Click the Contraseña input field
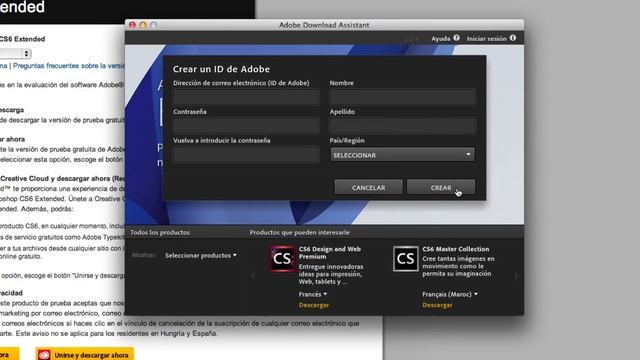This screenshot has width=640, height=360. click(246, 126)
